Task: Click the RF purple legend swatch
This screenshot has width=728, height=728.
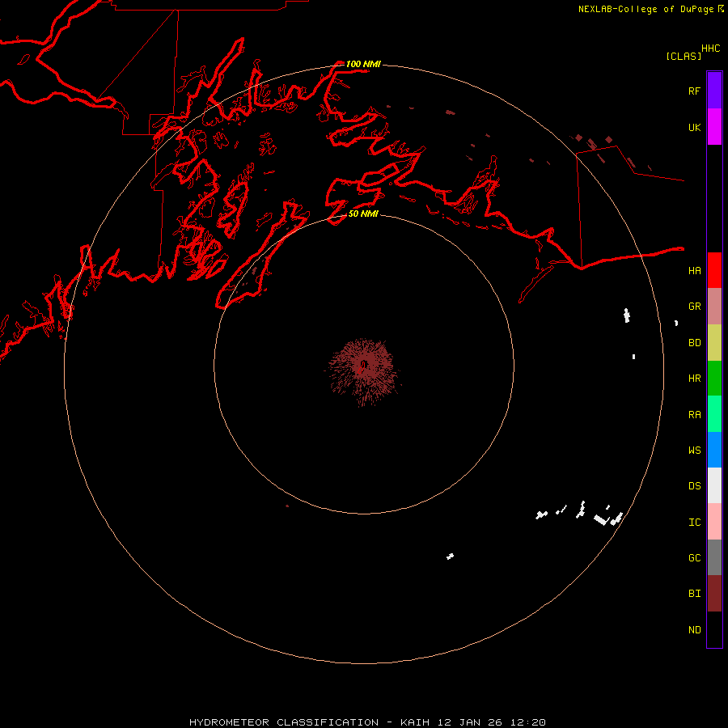Action: coord(714,91)
